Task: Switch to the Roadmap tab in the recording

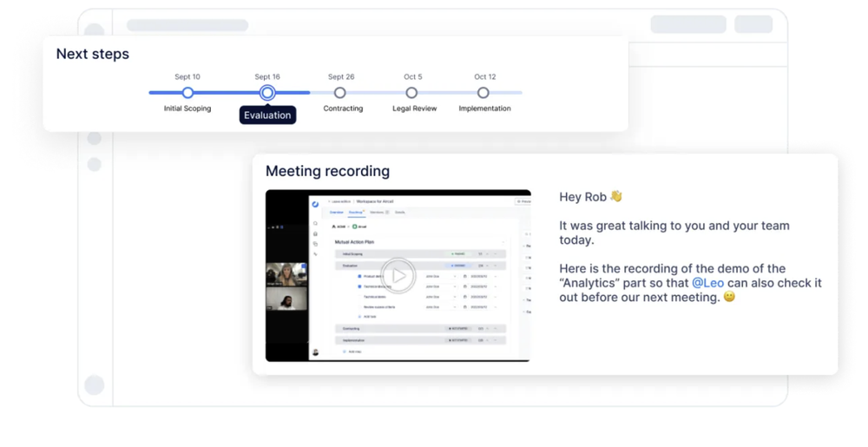Action: point(356,213)
